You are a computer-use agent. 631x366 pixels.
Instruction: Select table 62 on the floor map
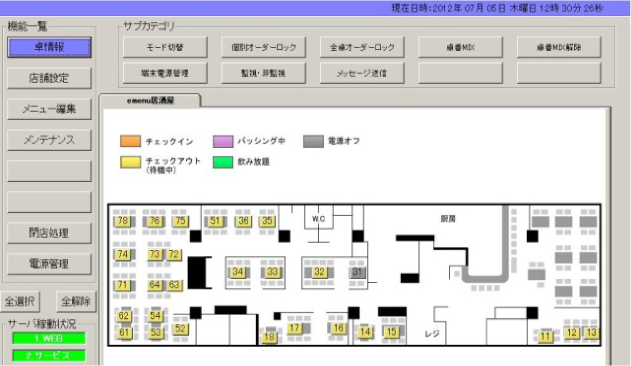click(124, 316)
